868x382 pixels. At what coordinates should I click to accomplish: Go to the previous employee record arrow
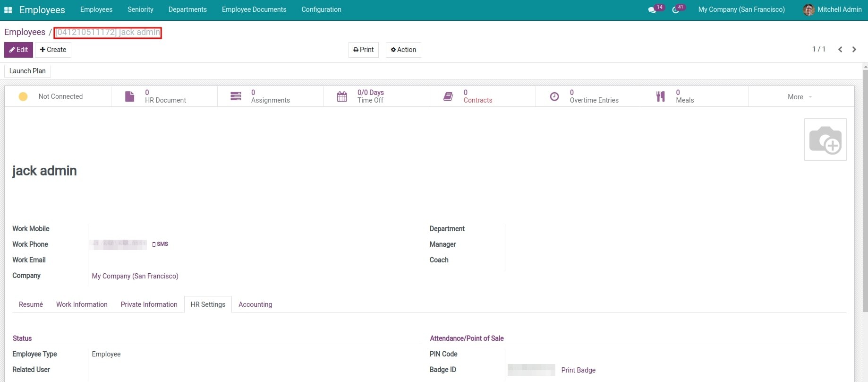click(840, 50)
